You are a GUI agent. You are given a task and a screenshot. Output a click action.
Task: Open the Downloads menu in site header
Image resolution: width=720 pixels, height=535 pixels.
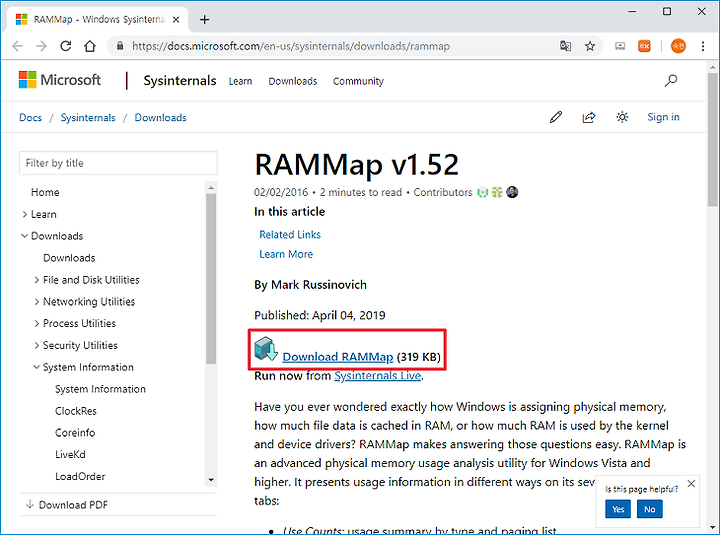[x=292, y=81]
